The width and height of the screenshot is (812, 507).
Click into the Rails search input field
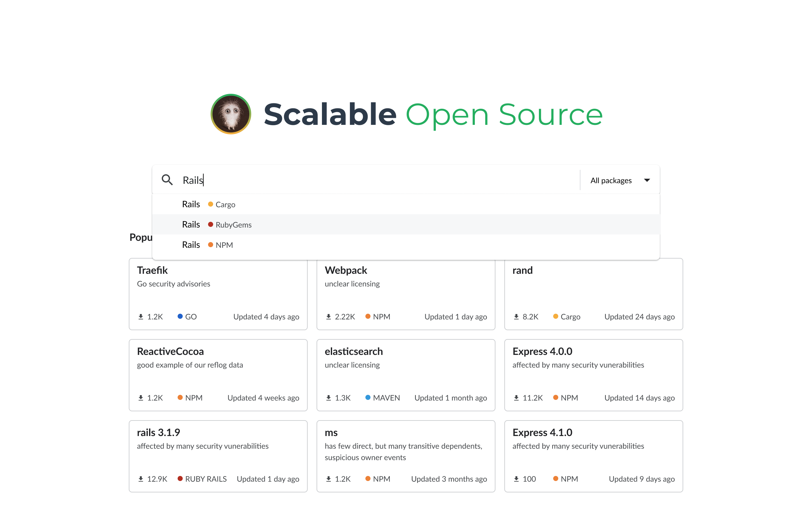click(369, 180)
